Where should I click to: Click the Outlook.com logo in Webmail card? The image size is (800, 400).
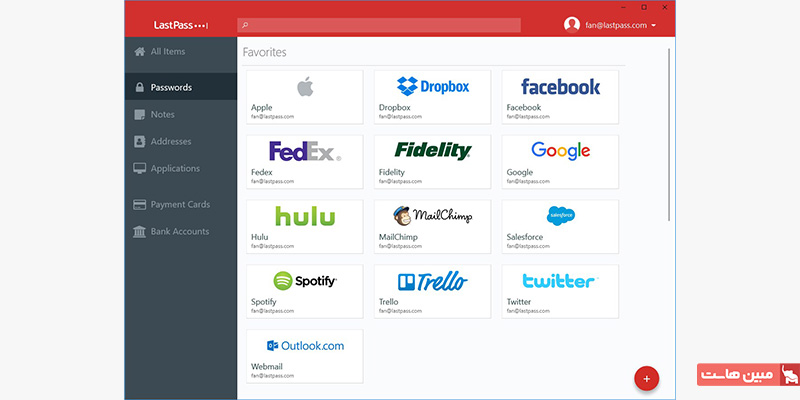pyautogui.click(x=305, y=346)
